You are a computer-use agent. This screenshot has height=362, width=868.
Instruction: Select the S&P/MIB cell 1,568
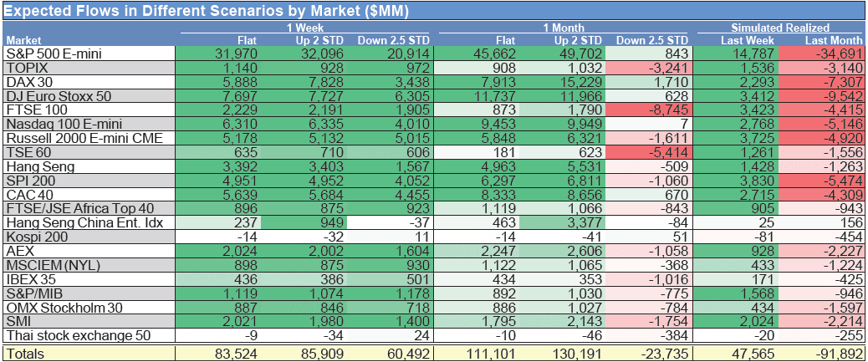(736, 293)
